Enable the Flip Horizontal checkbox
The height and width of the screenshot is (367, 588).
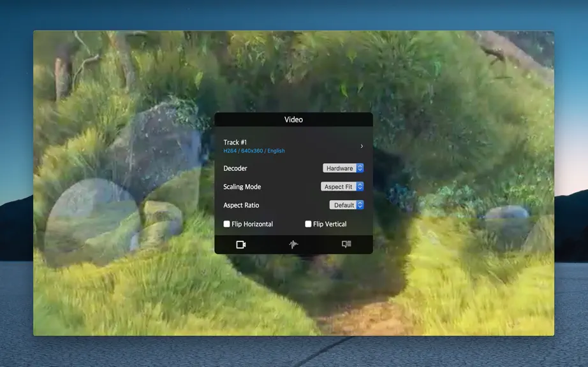click(226, 224)
